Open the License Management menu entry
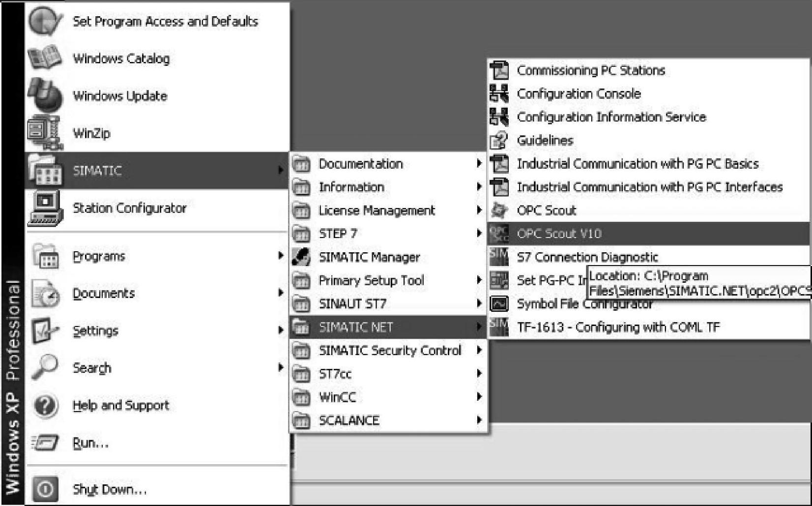The height and width of the screenshot is (506, 812). click(x=388, y=210)
